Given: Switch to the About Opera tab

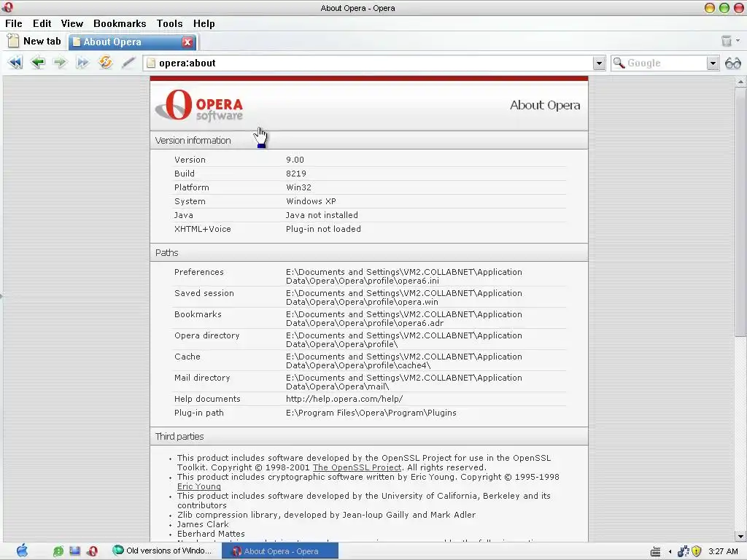Looking at the screenshot, I should pyautogui.click(x=126, y=42).
